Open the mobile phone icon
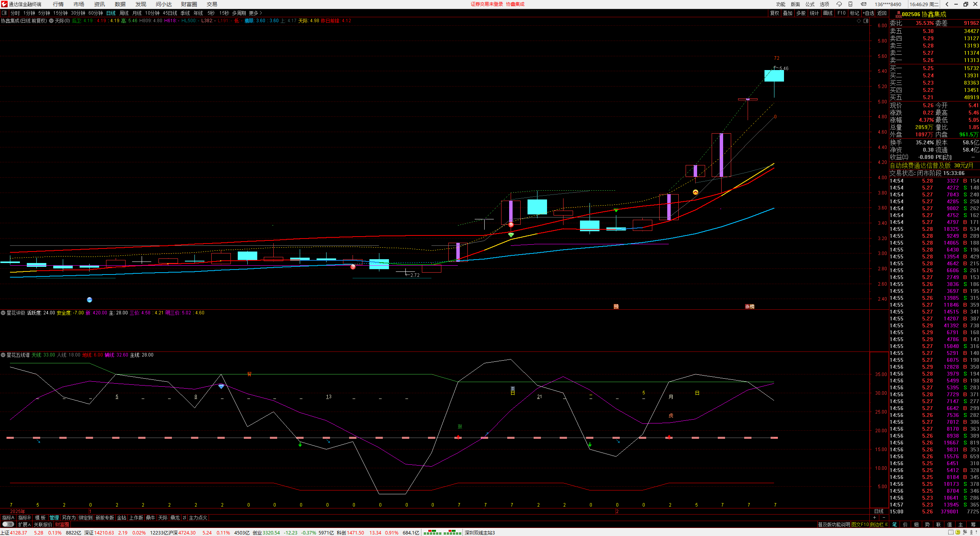The height and width of the screenshot is (536, 980). click(x=850, y=4)
